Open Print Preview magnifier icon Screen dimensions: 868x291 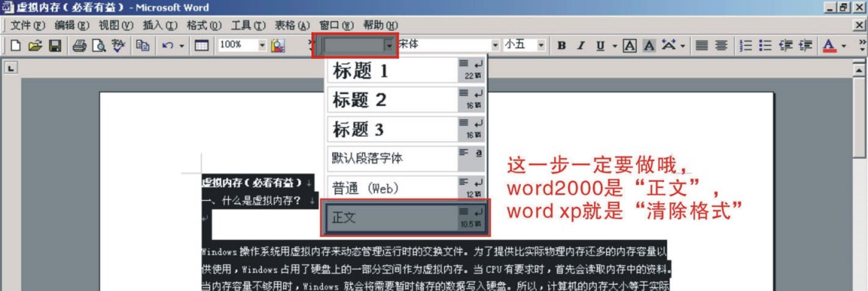pos(98,46)
